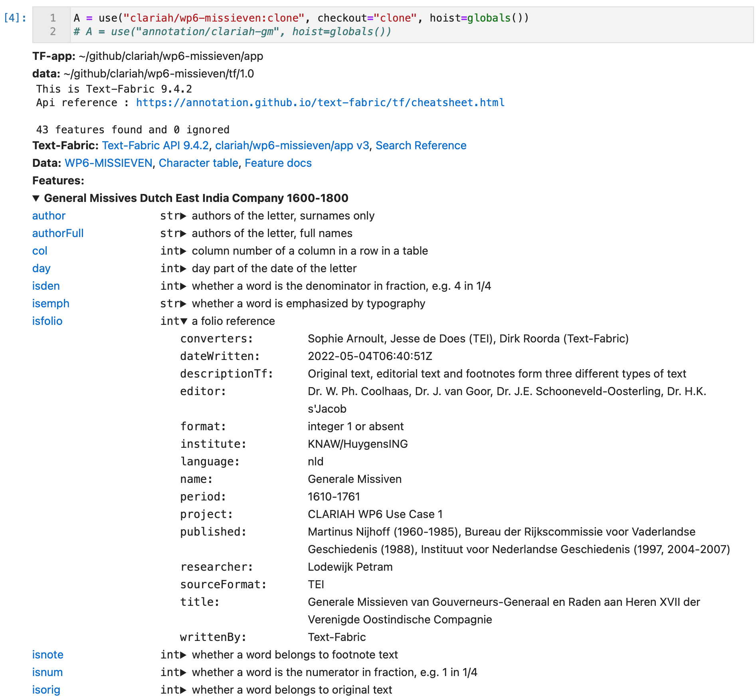Select the isfolio description 'a folio reference'
This screenshot has height=700, width=756.
click(x=234, y=321)
